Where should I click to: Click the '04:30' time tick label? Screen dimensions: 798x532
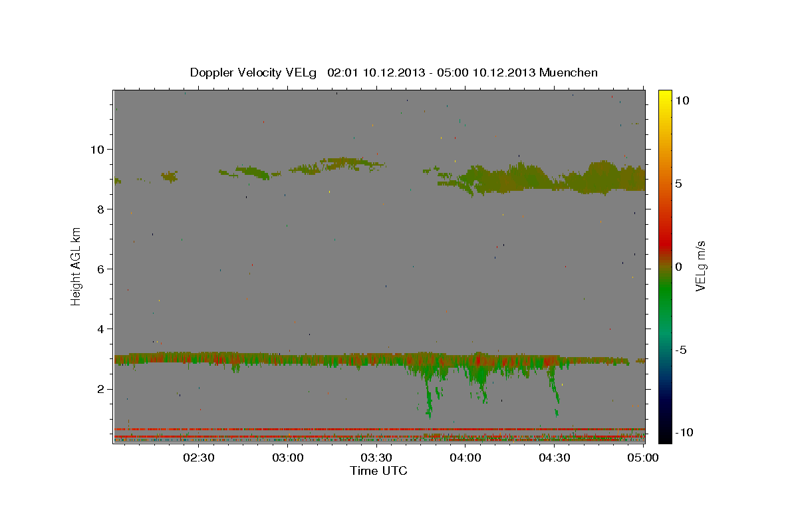554,458
